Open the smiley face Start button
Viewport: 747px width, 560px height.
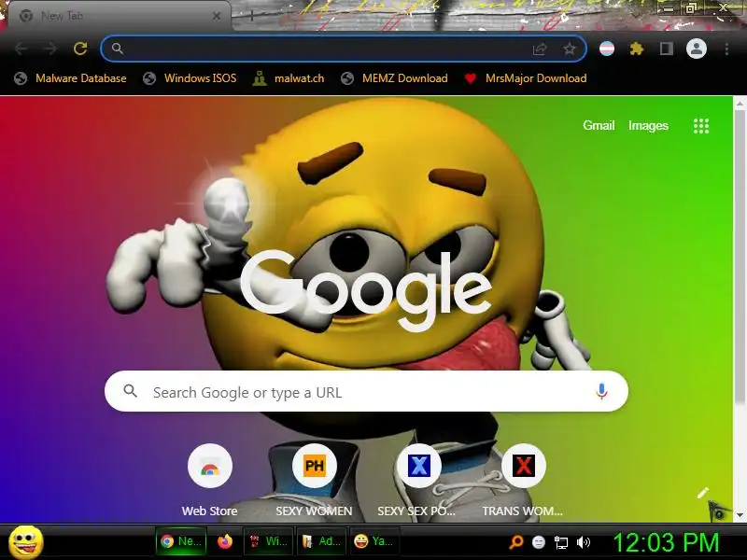(x=26, y=542)
